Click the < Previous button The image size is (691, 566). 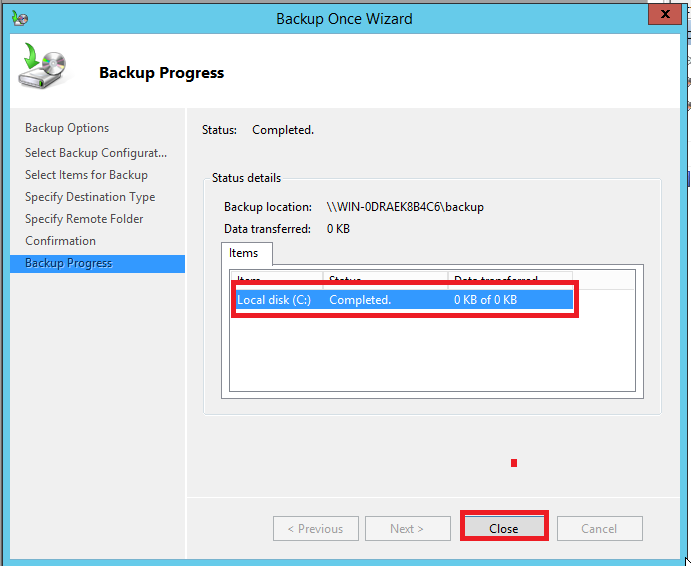coord(316,528)
